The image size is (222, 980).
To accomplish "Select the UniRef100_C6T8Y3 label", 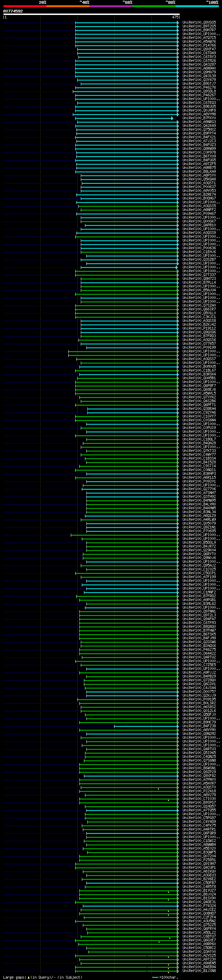I will click(x=199, y=57).
